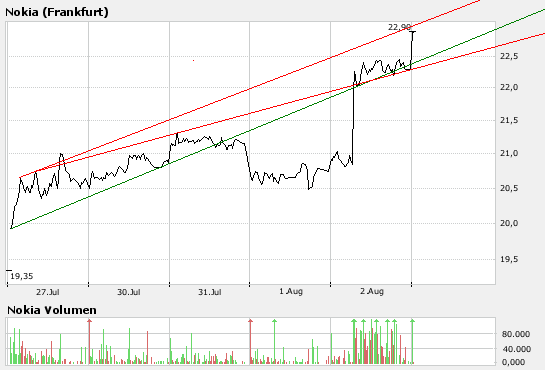Click the 80.000 volume axis label

pos(516,334)
